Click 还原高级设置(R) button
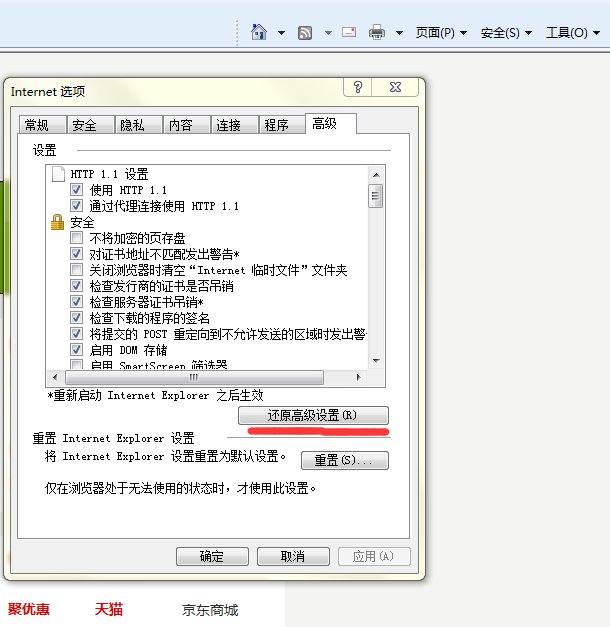The image size is (610, 627). [x=313, y=415]
